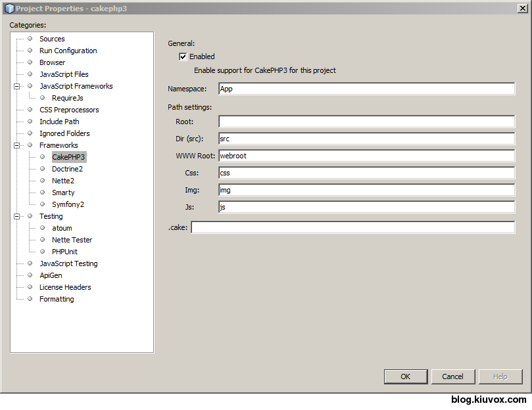Screen dimensions: 532x410
Task: Click the Doctrine2 node icon
Action: pyautogui.click(x=41, y=169)
